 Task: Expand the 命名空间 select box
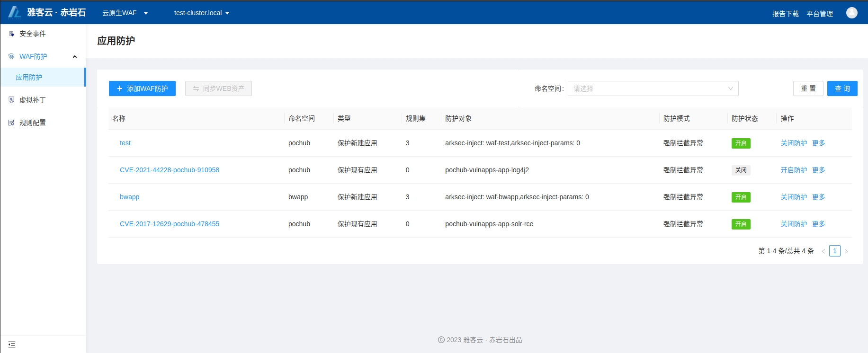653,88
